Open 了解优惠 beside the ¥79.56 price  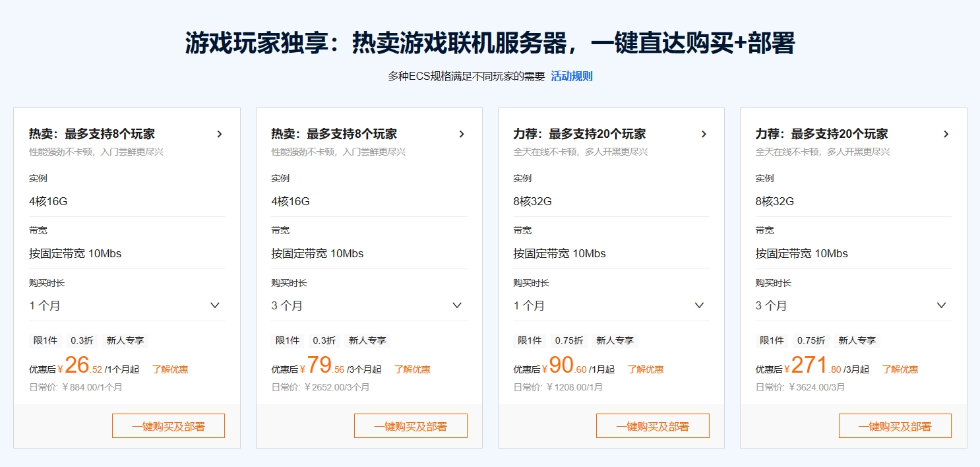[412, 369]
